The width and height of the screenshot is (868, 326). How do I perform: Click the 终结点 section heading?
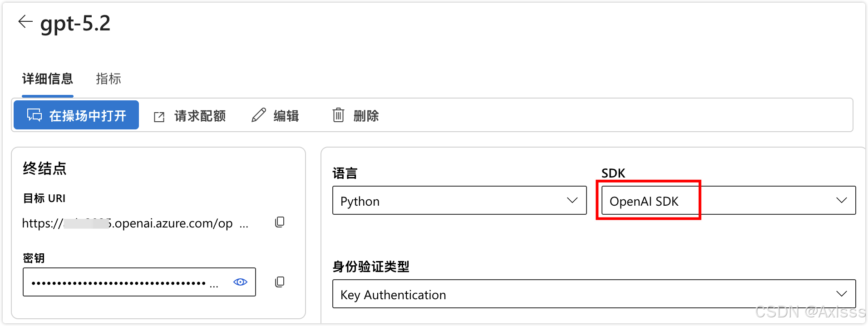(x=44, y=168)
